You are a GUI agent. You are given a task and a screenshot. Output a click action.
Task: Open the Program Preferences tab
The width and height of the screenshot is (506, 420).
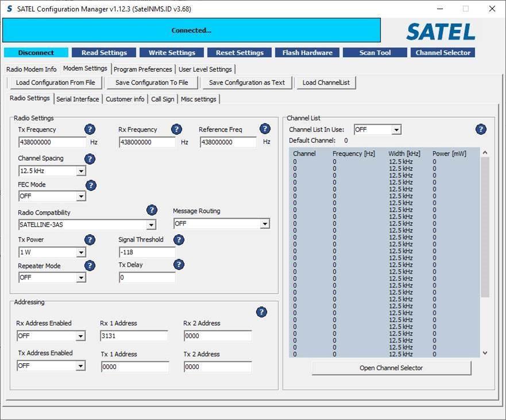142,69
